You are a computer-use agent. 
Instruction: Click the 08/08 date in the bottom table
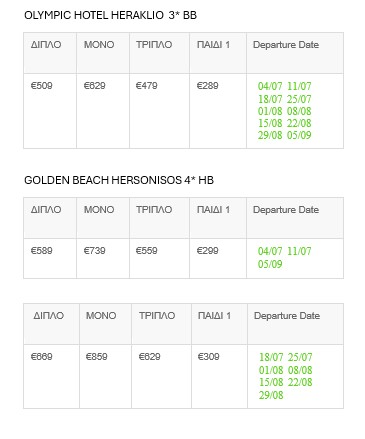(x=300, y=370)
